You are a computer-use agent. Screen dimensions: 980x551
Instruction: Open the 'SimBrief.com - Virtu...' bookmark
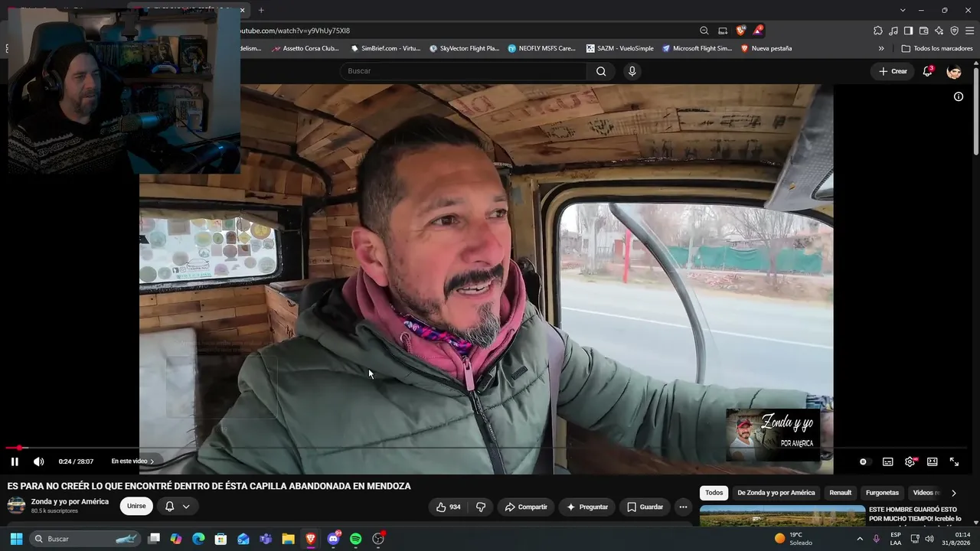tap(385, 48)
